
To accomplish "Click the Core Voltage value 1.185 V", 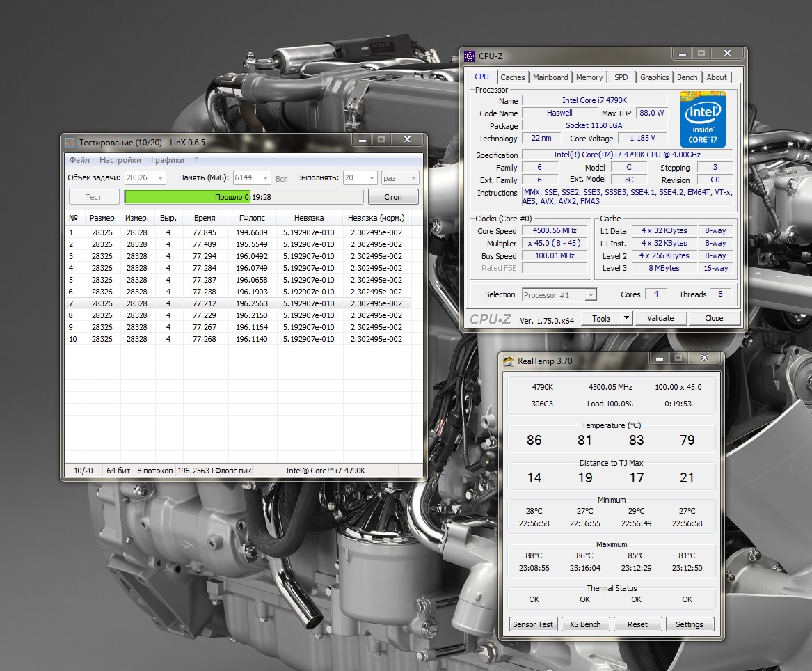I will [x=642, y=139].
